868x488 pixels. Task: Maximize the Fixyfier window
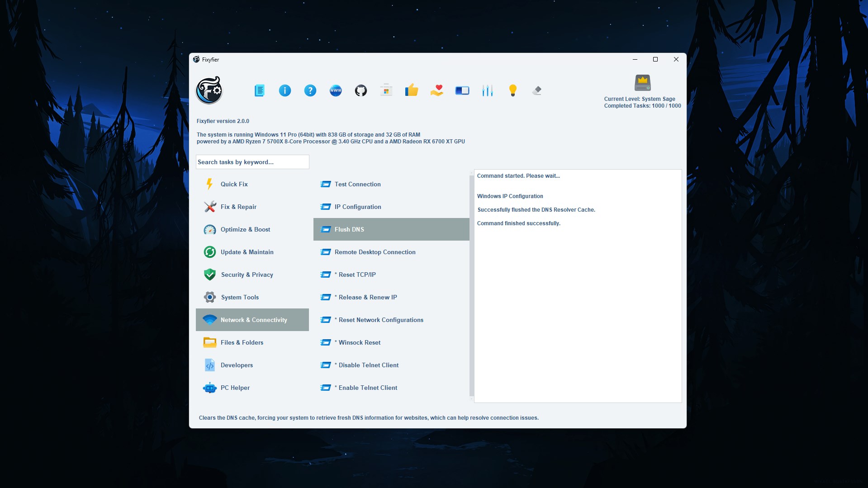[655, 59]
